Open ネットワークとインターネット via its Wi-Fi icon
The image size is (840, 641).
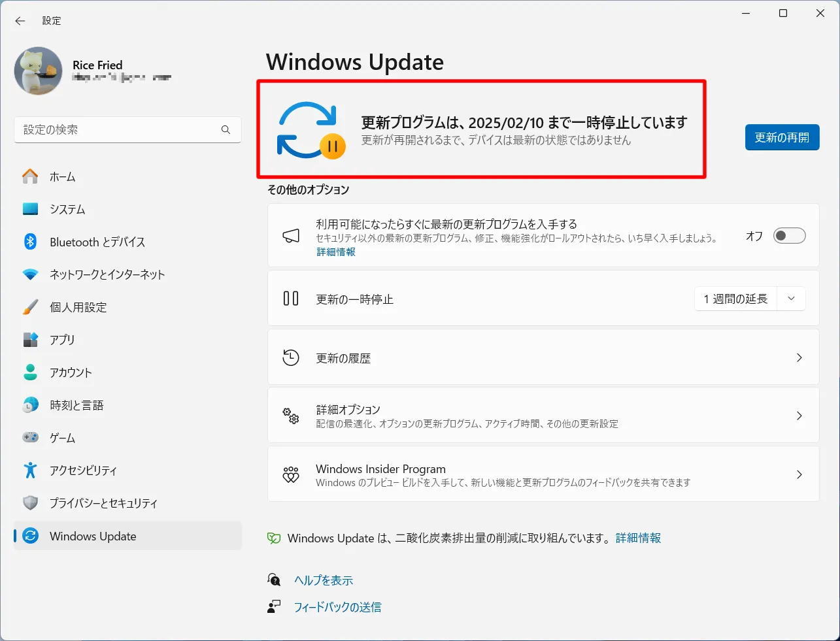30,274
